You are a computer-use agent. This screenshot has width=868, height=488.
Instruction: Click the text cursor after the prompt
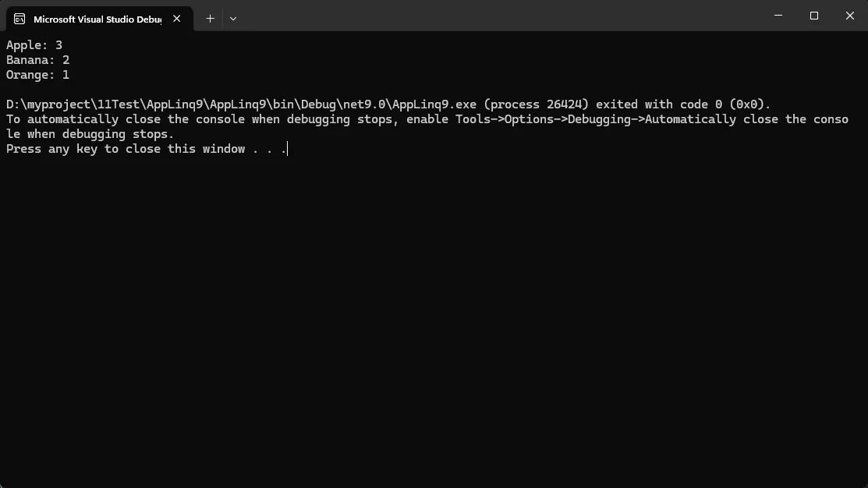(287, 149)
